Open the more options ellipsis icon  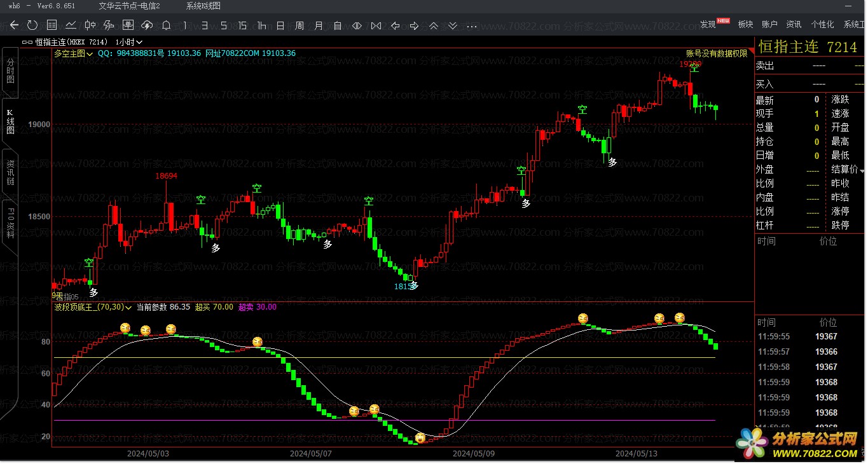(x=471, y=26)
